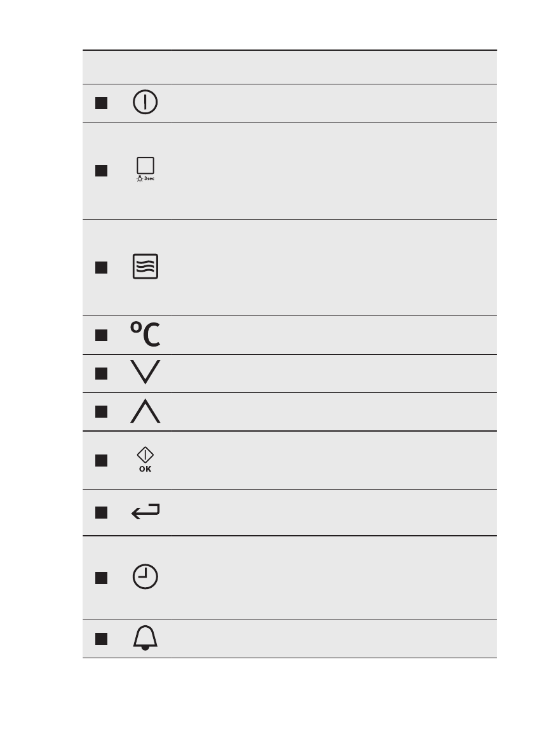This screenshot has width=533, height=756.
Task: Click black square beside the bell icon
Action: (101, 639)
